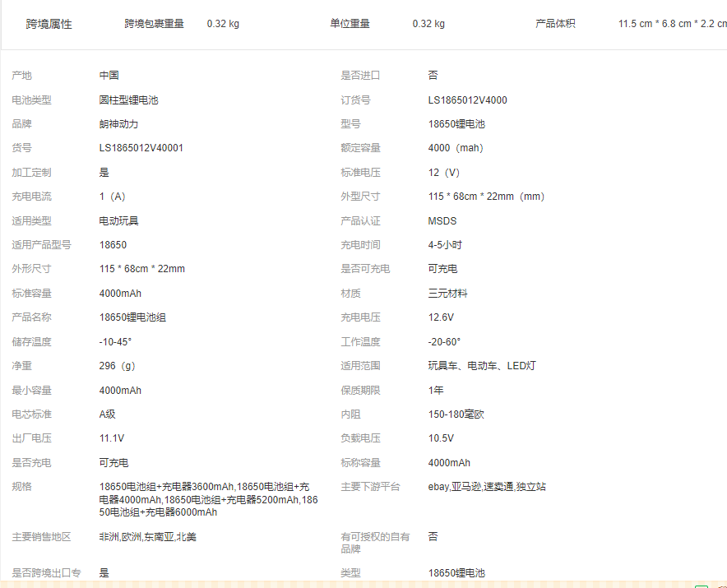Screen dimensions: 727x588
Task: Select the 内阻 value 150-180毫欧
Action: (x=456, y=414)
